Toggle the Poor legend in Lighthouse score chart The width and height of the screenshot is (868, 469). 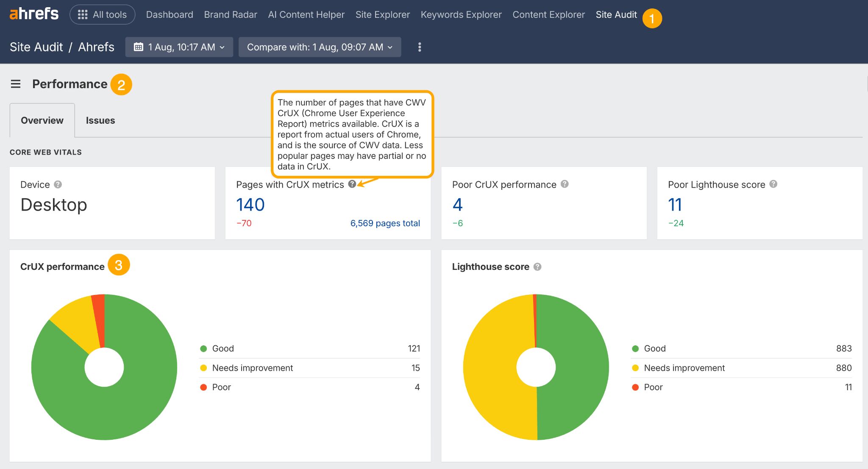click(653, 387)
